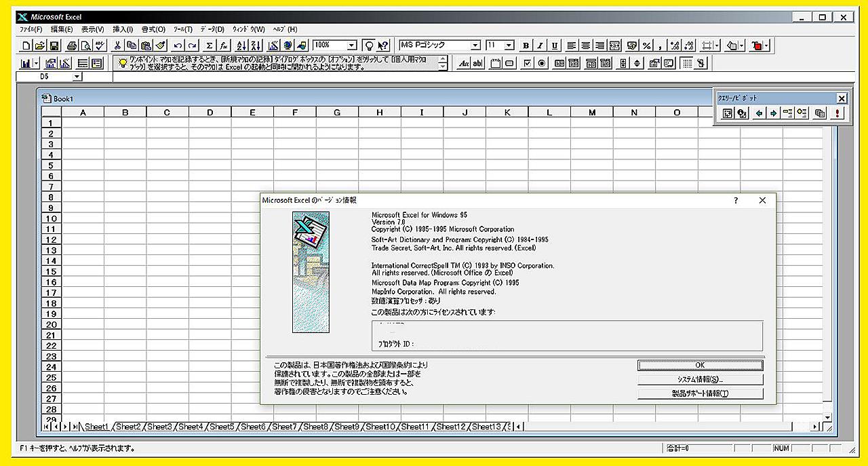Viewport: 868px width, 466px height.
Task: Open the Name Box D5 dropdown
Action: (77, 77)
